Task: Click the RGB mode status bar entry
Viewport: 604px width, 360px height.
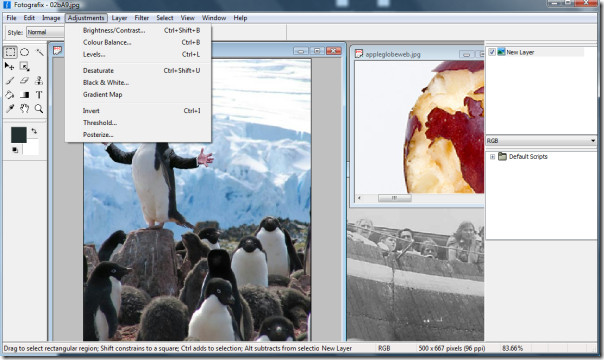Action: pos(384,348)
